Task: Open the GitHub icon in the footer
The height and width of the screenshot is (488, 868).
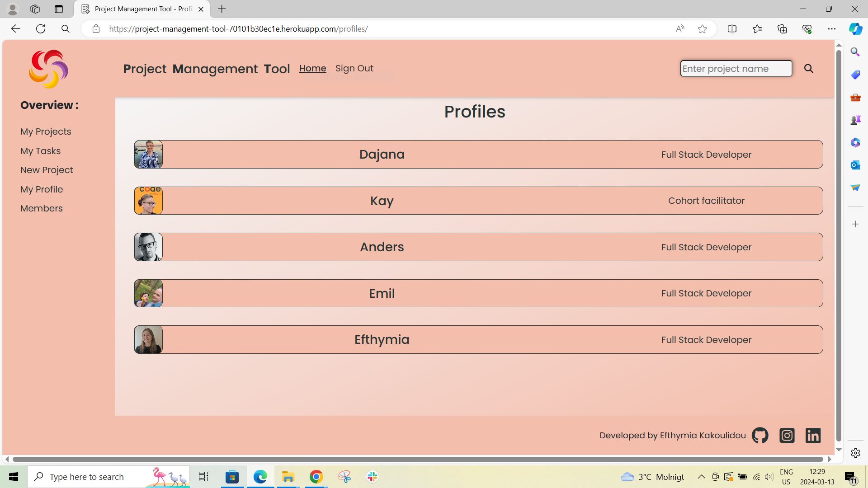Action: [x=759, y=435]
